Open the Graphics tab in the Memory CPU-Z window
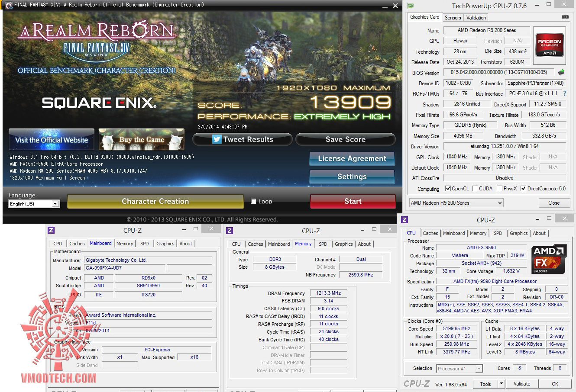Viewport: 576px width, 392px height. pyautogui.click(x=344, y=244)
